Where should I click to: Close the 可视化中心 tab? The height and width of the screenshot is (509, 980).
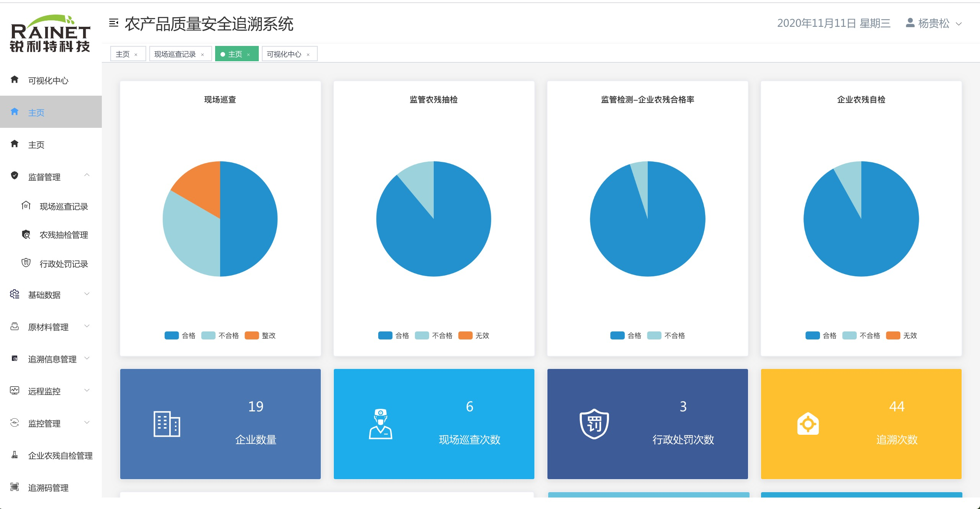[308, 55]
